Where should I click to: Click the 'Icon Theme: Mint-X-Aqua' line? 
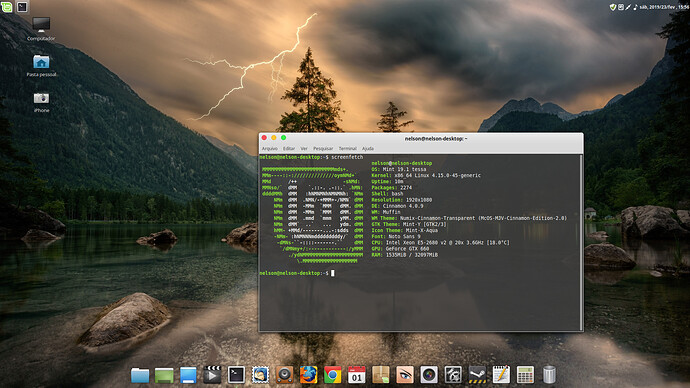404,231
